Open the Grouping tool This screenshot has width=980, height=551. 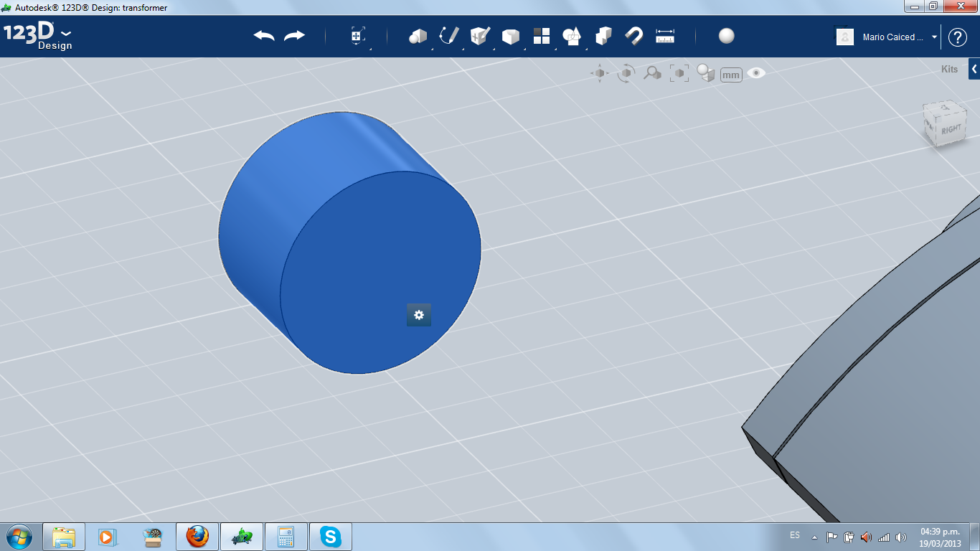click(572, 36)
